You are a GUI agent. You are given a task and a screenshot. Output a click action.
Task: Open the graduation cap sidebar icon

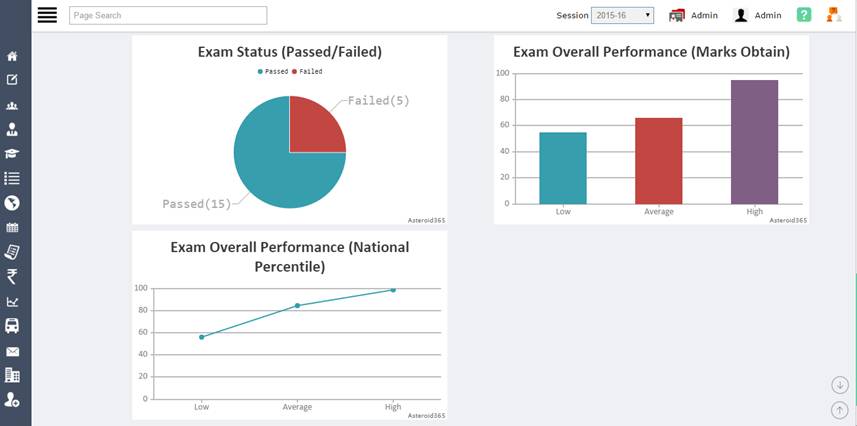[12, 154]
